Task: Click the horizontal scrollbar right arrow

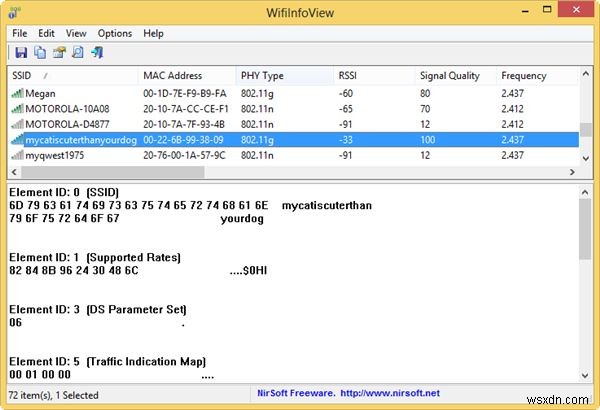Action: coord(572,172)
